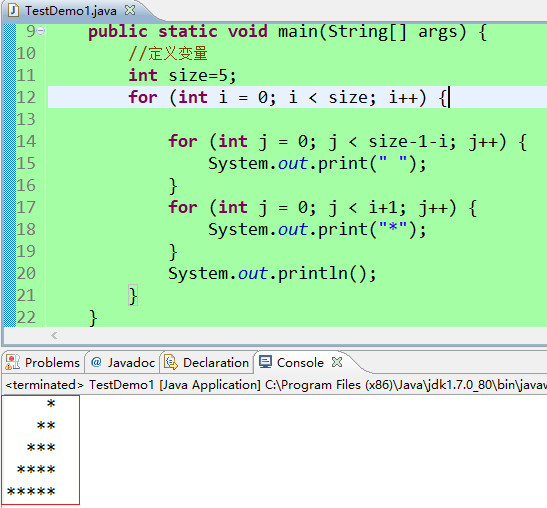Screen dimensions: 547x508
Task: Close the TestDemo1.java editor tab
Action: click(130, 10)
